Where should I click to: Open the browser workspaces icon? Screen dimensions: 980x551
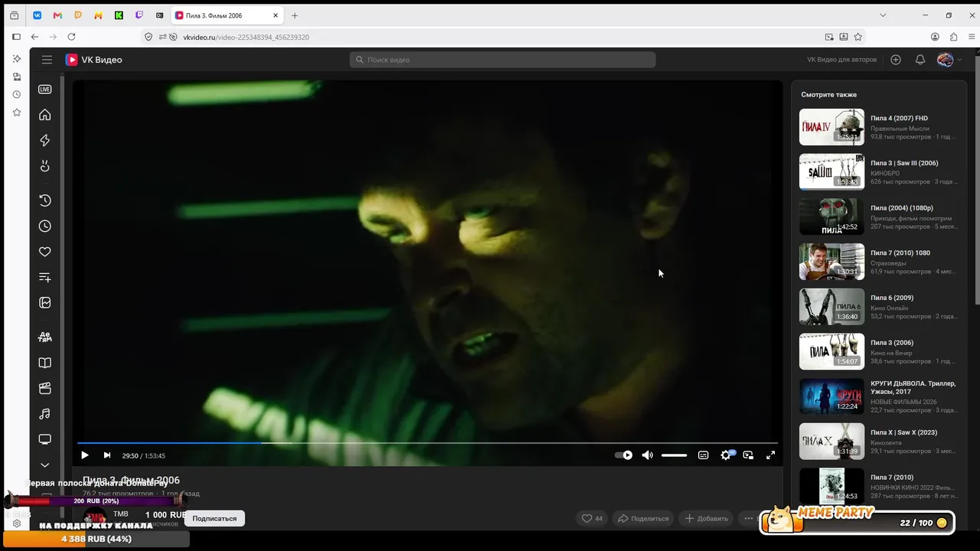[15, 15]
